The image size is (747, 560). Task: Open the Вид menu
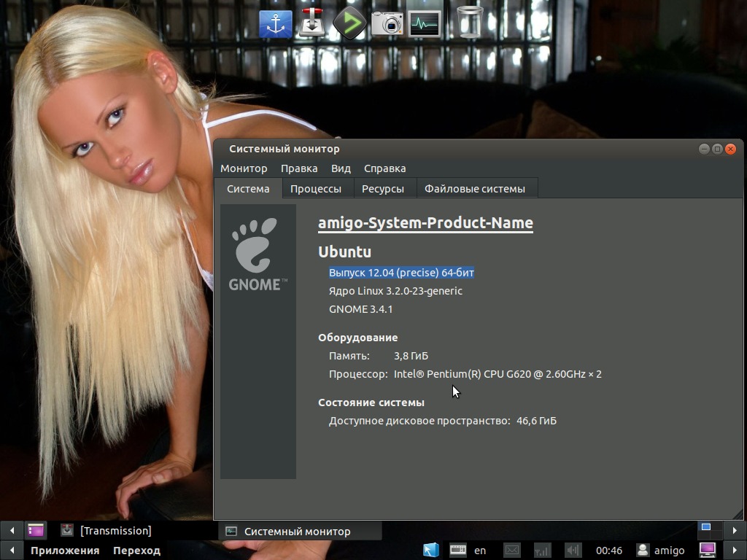point(341,168)
